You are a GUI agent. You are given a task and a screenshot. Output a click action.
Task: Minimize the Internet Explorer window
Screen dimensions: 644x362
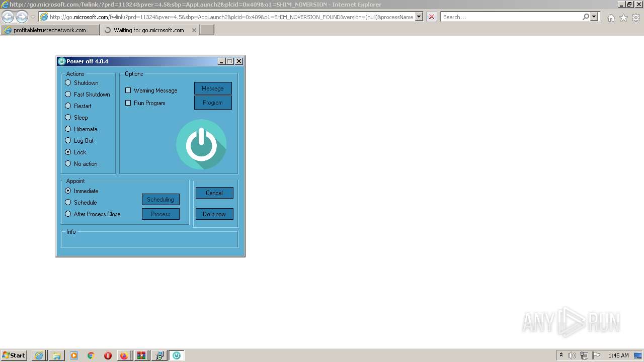(621, 5)
